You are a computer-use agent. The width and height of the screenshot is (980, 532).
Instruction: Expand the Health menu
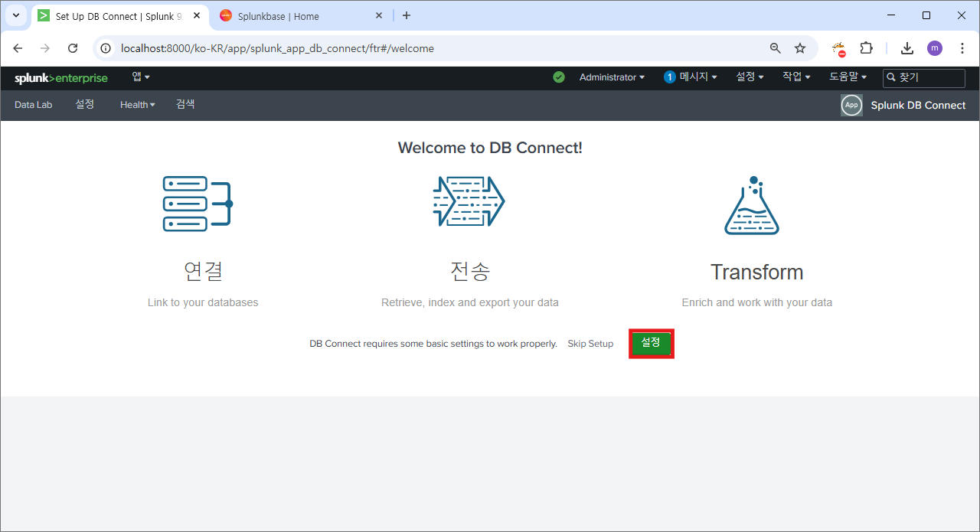[138, 105]
